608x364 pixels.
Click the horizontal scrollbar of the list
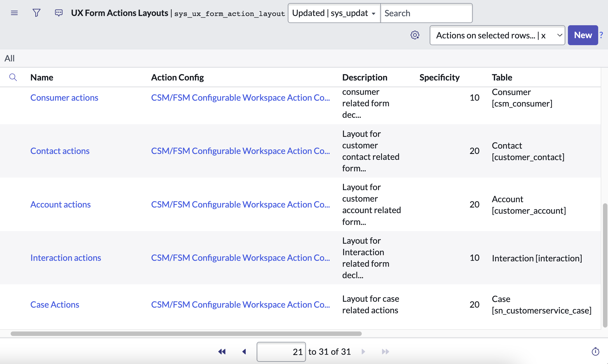pyautogui.click(x=186, y=334)
